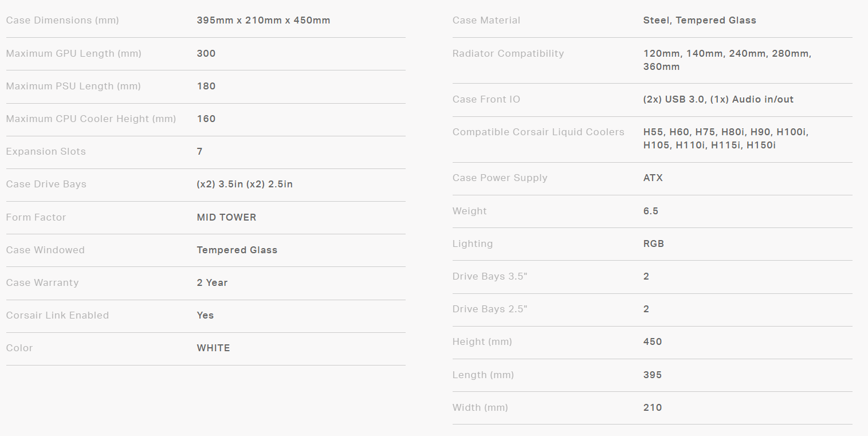Select the Weight value 6.5
Image resolution: width=868 pixels, height=436 pixels.
click(651, 211)
